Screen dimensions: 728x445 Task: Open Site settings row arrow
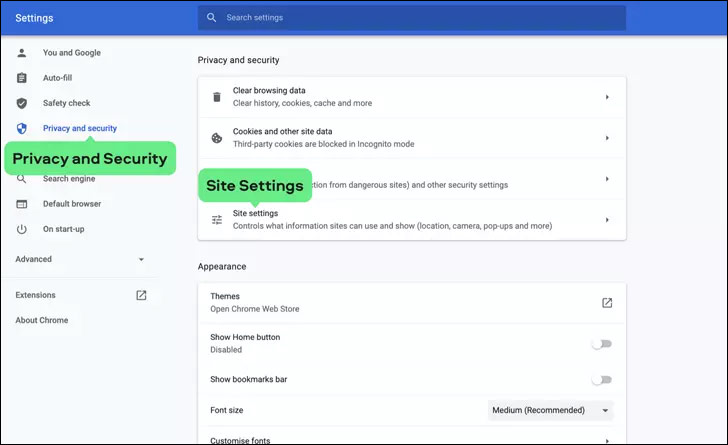(x=607, y=220)
